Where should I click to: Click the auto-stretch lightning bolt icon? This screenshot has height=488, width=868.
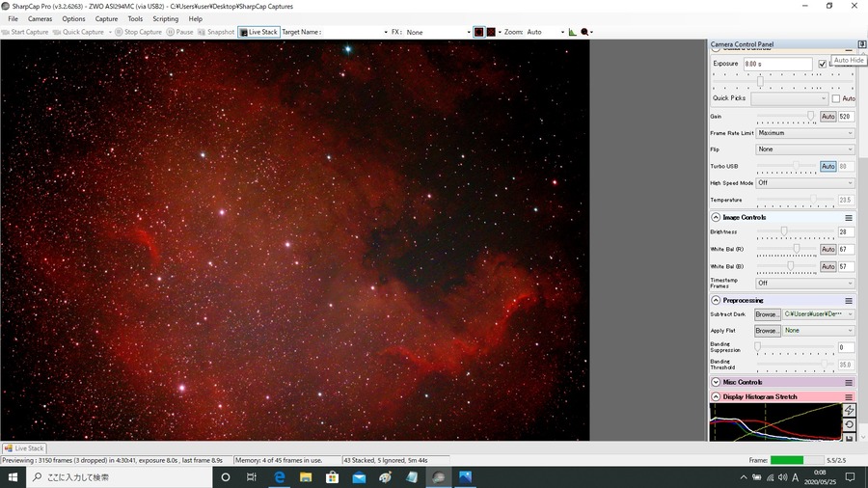click(x=849, y=410)
